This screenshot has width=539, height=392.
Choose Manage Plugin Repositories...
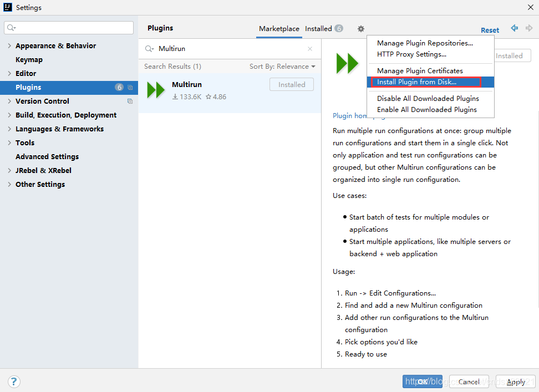(x=425, y=43)
